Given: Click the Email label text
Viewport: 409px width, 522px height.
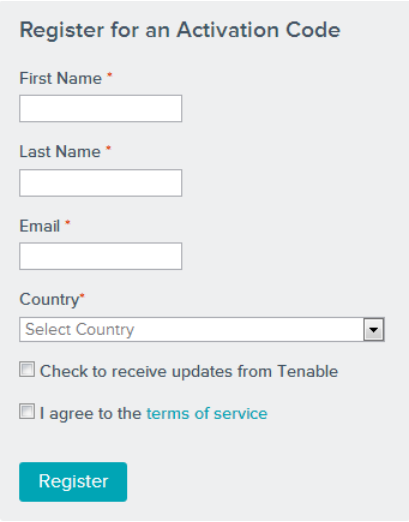Looking at the screenshot, I should [40, 226].
